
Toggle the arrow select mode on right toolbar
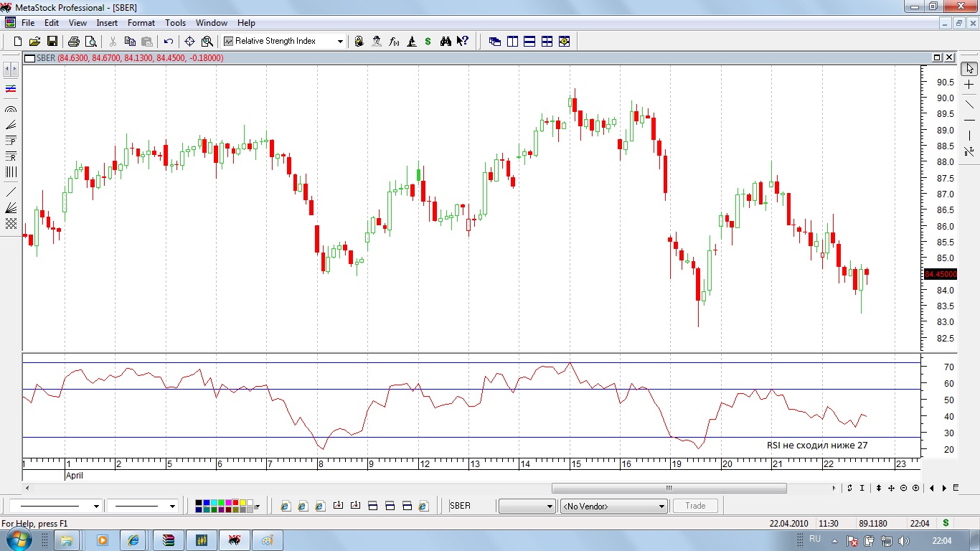click(969, 69)
